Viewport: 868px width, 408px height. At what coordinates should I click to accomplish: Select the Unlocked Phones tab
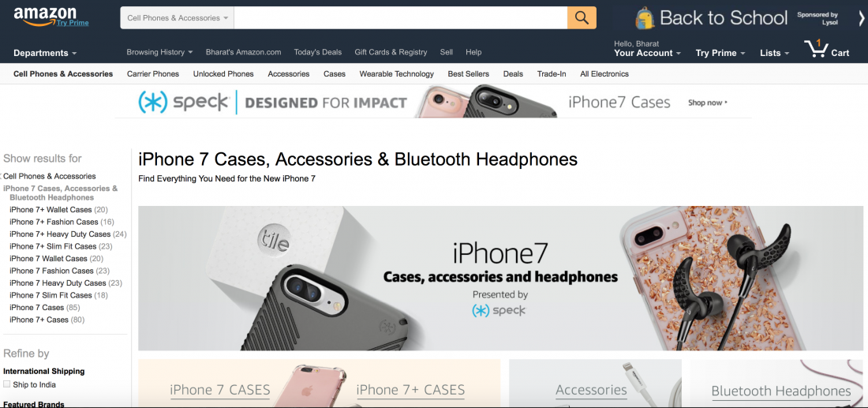coord(223,73)
